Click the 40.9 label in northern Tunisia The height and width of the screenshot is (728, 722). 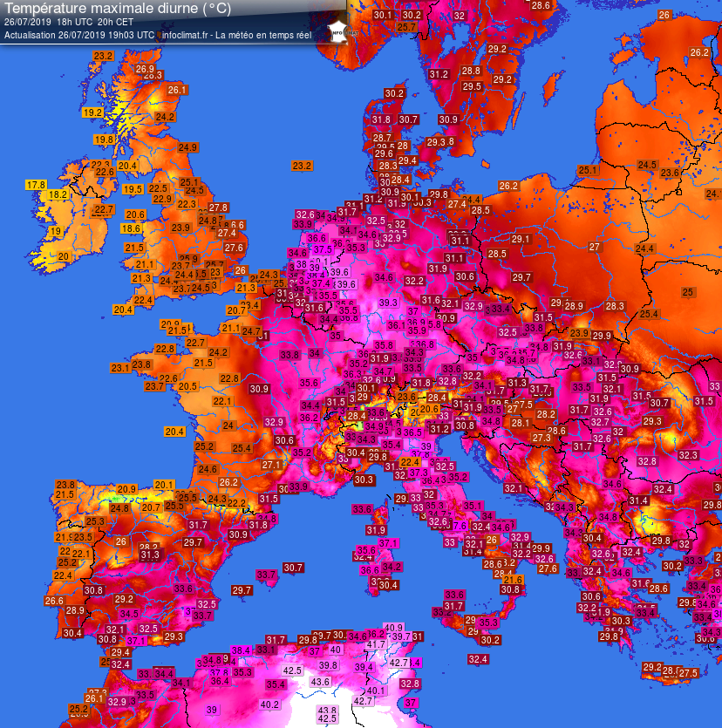[394, 628]
